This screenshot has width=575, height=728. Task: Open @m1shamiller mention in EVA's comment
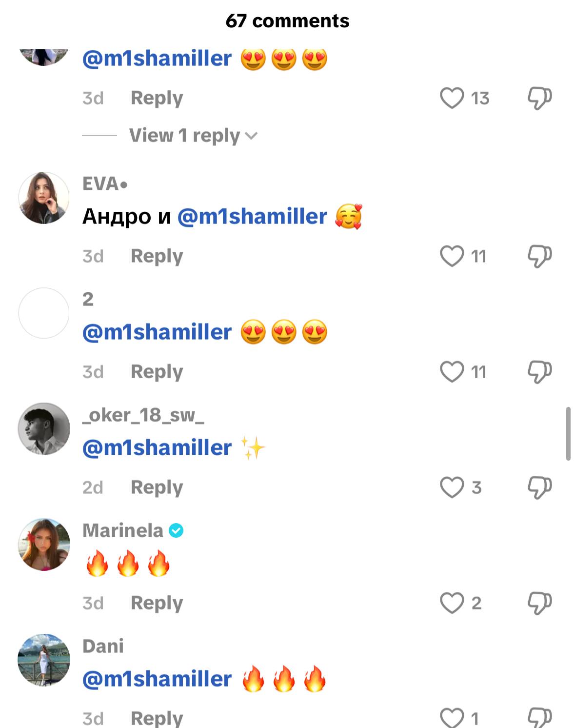(252, 216)
